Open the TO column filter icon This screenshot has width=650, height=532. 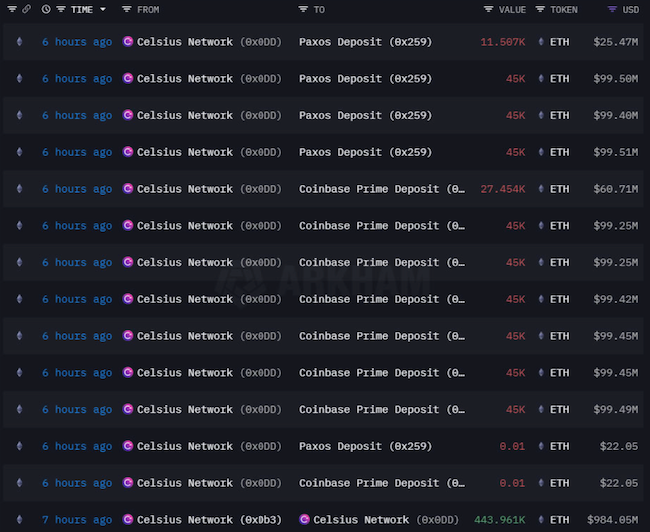click(x=303, y=9)
